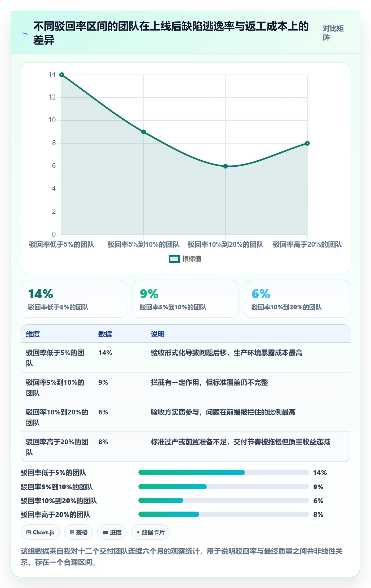Click description 验收形式化导致问题后移
This screenshot has height=588, width=371.
pyautogui.click(x=227, y=353)
